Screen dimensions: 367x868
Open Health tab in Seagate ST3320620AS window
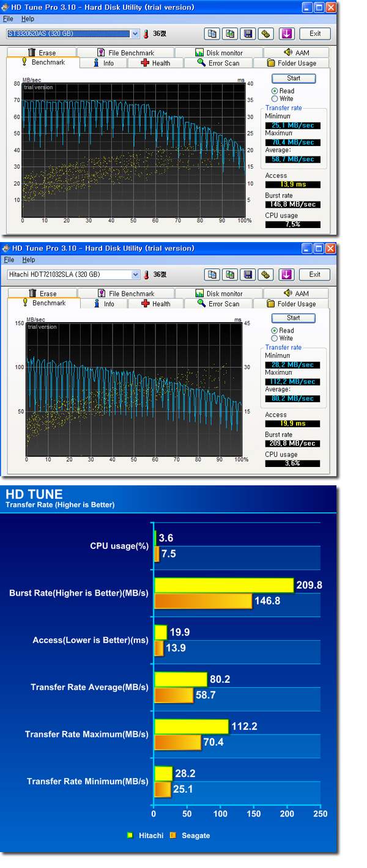coord(155,63)
